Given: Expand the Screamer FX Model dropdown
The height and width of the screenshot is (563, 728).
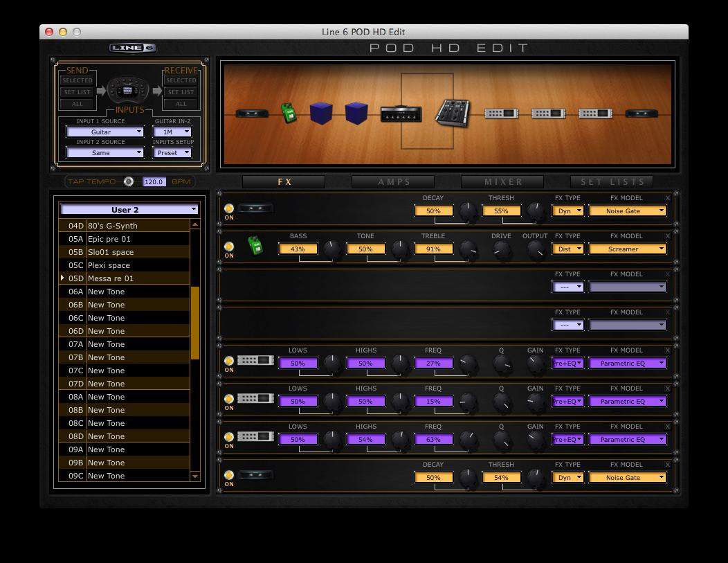Looking at the screenshot, I should (627, 249).
